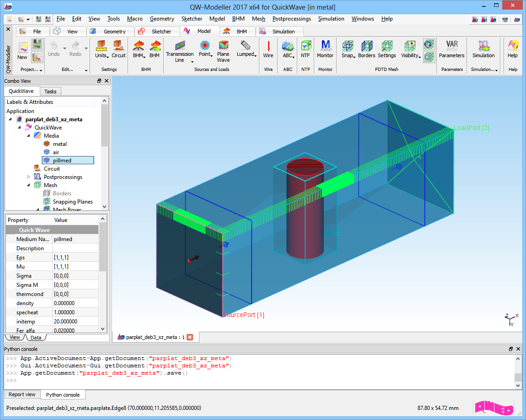Image resolution: width=526 pixels, height=420 pixels.
Task: Click the Python console scrollbar
Action: 518,372
